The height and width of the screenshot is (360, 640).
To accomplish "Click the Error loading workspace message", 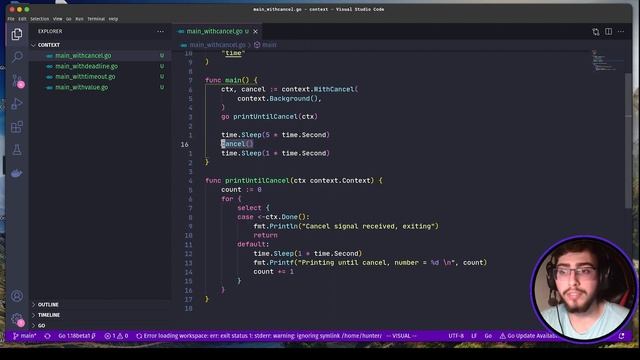I will [x=259, y=336].
